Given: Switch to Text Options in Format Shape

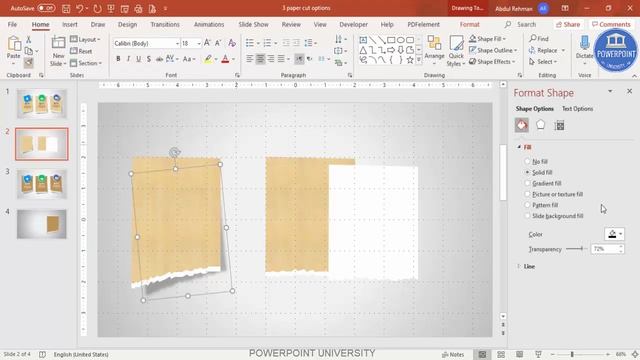Looking at the screenshot, I should tap(578, 109).
